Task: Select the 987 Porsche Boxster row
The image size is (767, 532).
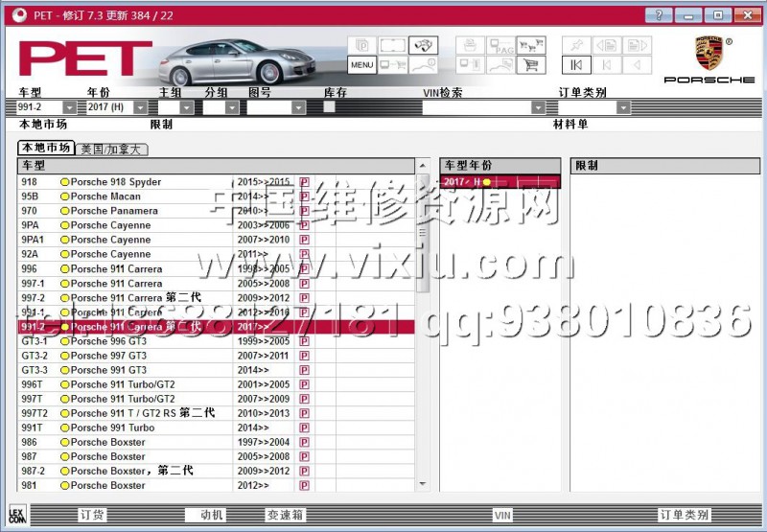Action: tap(216, 456)
